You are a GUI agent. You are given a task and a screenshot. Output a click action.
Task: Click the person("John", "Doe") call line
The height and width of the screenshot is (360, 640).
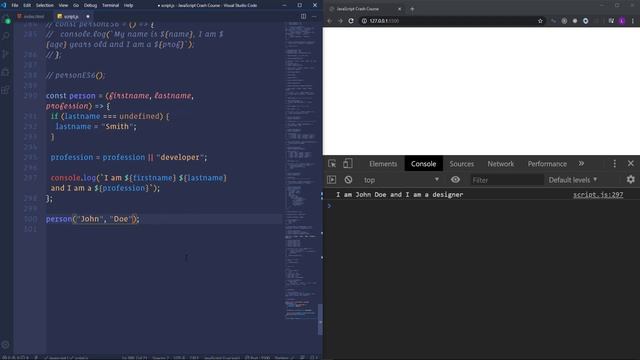click(x=93, y=219)
